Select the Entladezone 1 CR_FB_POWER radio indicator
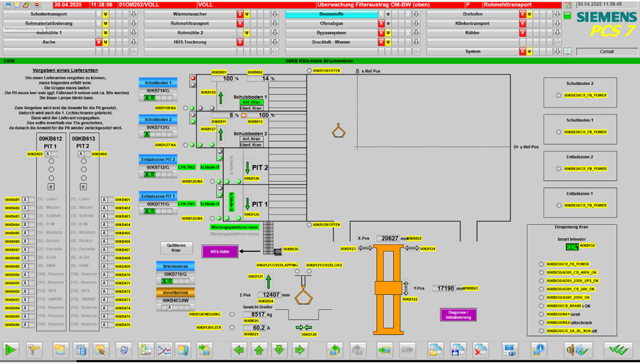Viewport: 640px width, 364px height. point(559,206)
